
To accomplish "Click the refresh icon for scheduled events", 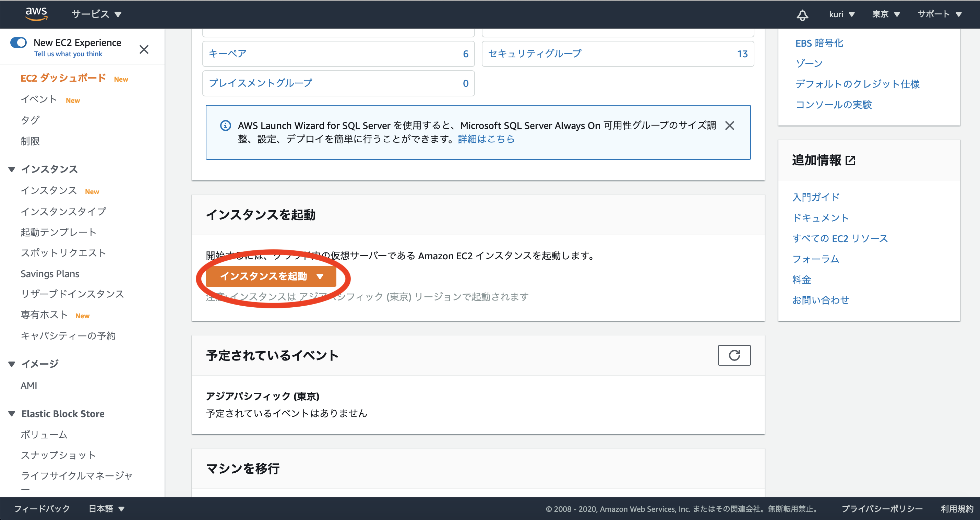I will click(734, 355).
